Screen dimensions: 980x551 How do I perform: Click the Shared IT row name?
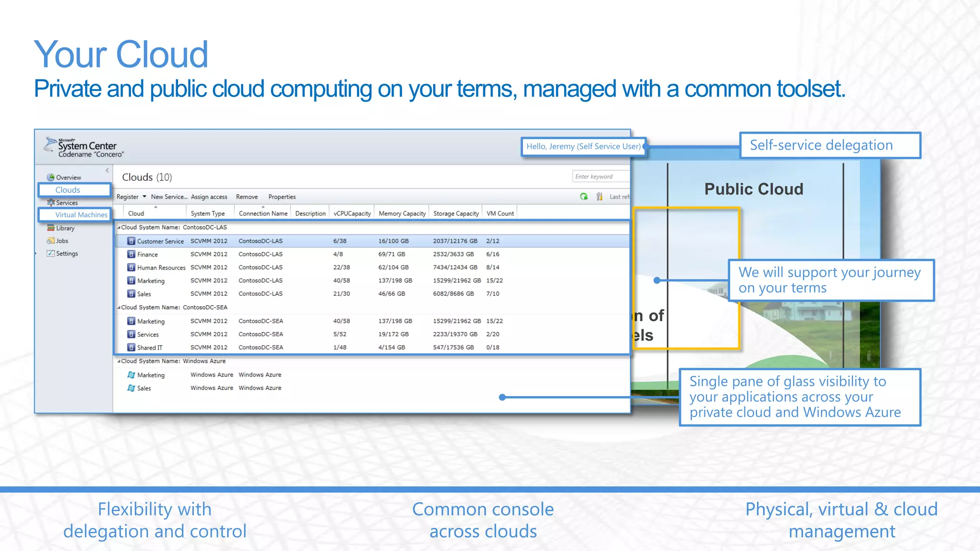coord(150,348)
